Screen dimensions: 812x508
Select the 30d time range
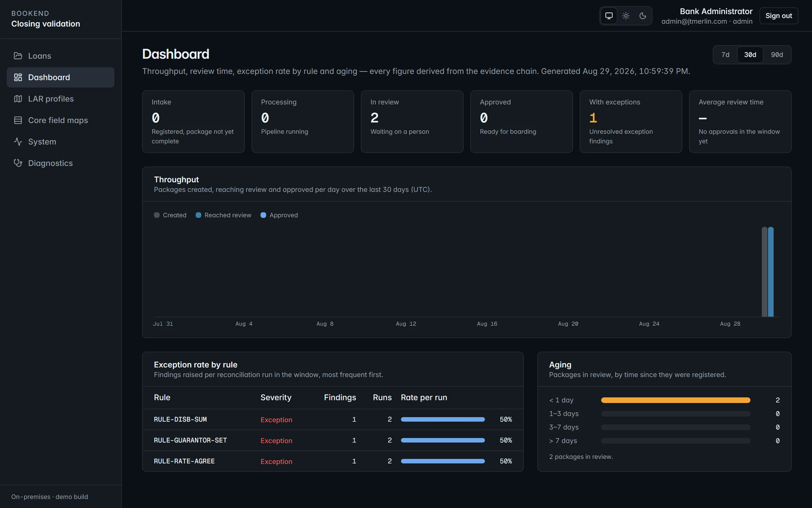pos(750,55)
